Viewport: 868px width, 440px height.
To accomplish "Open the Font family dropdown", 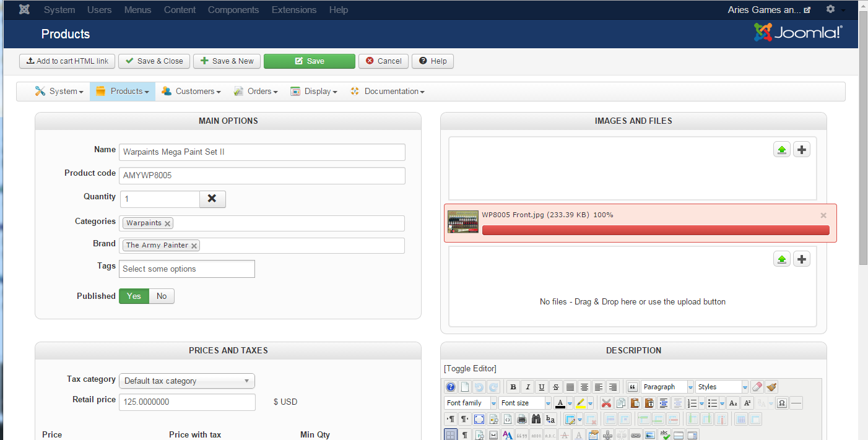I will (471, 403).
